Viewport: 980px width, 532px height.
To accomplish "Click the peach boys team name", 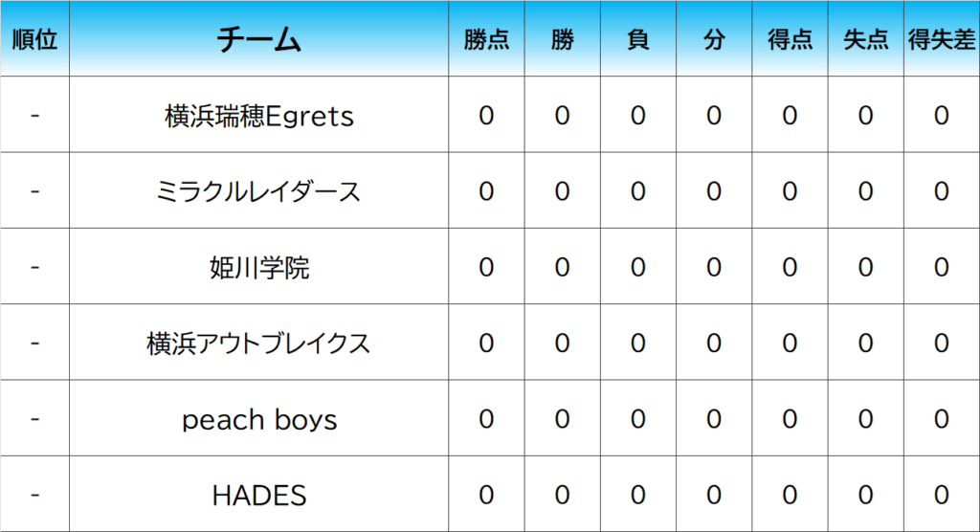I will pyautogui.click(x=259, y=419).
